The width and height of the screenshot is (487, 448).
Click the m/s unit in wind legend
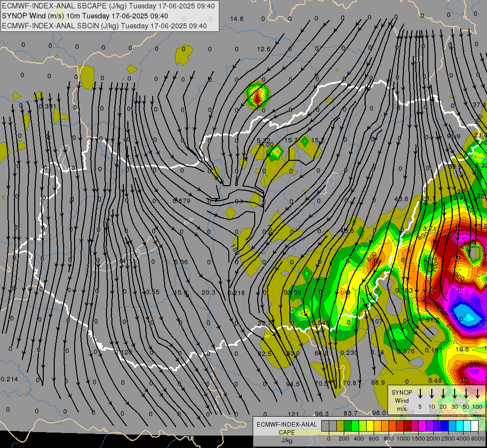click(401, 409)
